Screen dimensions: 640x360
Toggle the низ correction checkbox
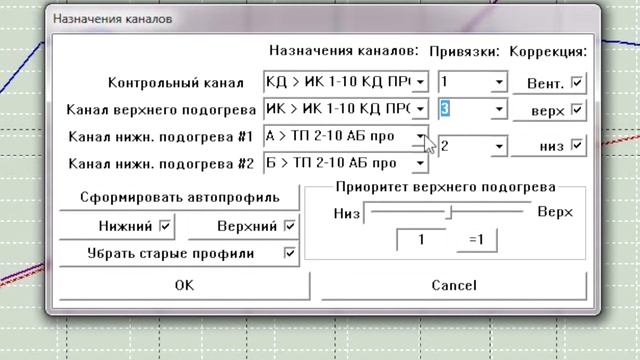tap(576, 145)
